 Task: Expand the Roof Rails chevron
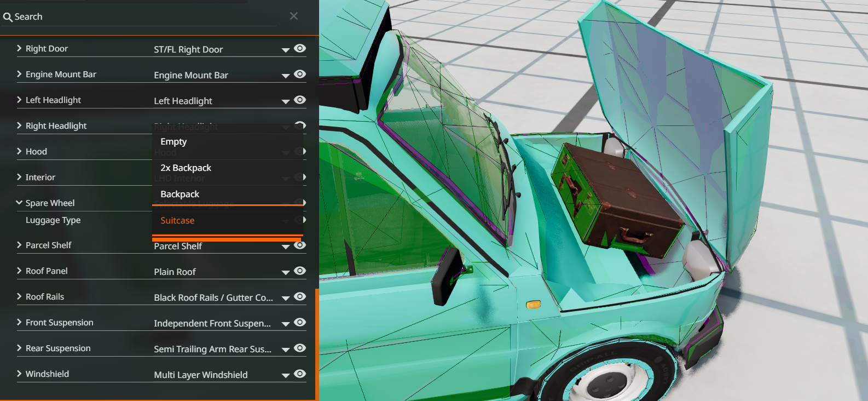pos(19,296)
